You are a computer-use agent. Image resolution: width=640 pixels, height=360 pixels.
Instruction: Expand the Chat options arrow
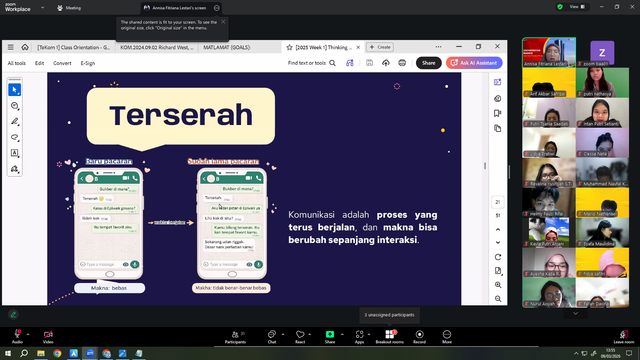coord(282,334)
